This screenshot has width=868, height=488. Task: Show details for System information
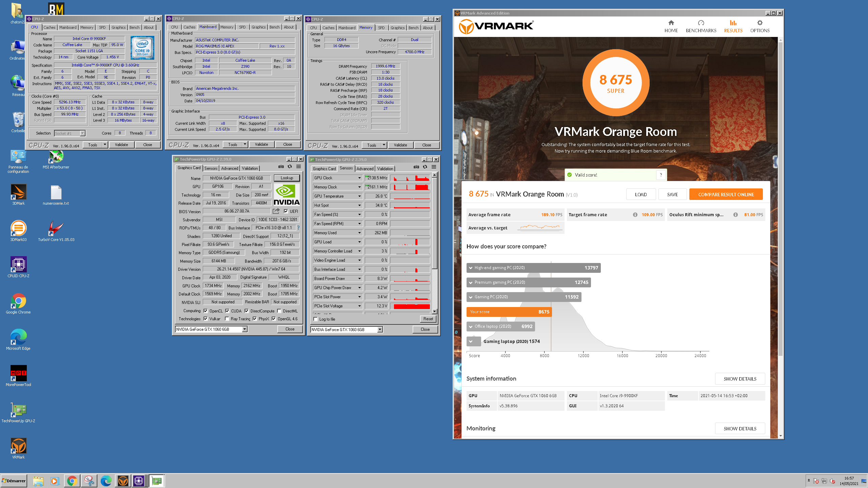pos(740,379)
